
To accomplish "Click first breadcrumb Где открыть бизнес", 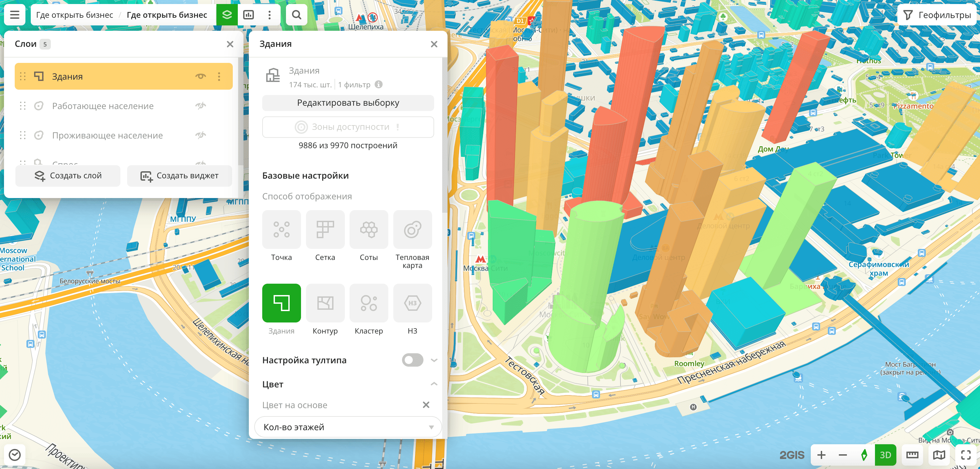I will [75, 15].
